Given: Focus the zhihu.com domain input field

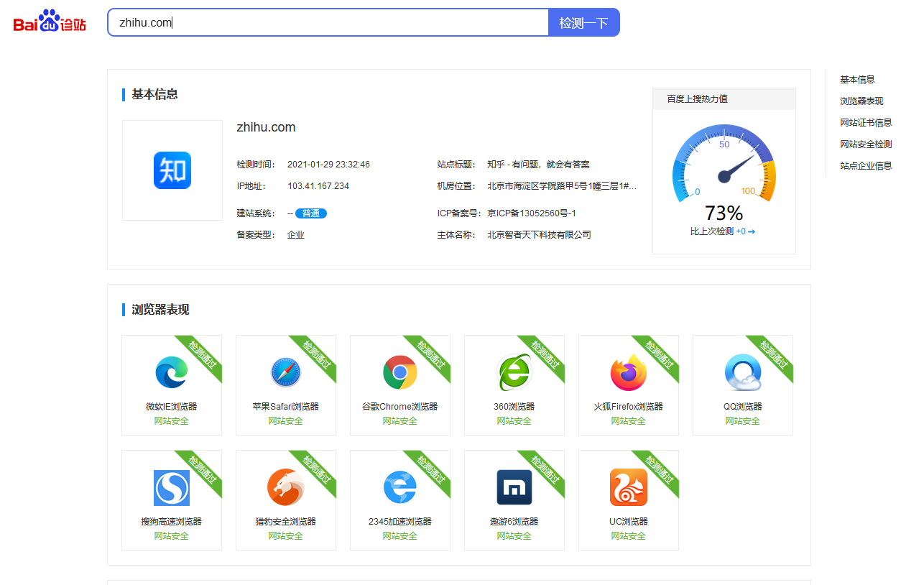Looking at the screenshot, I should [x=328, y=22].
